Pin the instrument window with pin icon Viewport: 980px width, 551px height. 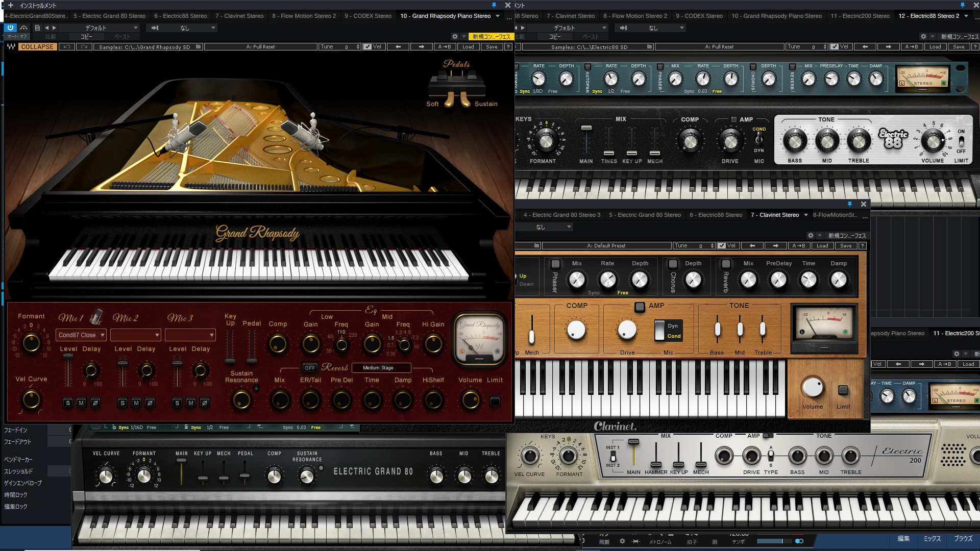[494, 5]
